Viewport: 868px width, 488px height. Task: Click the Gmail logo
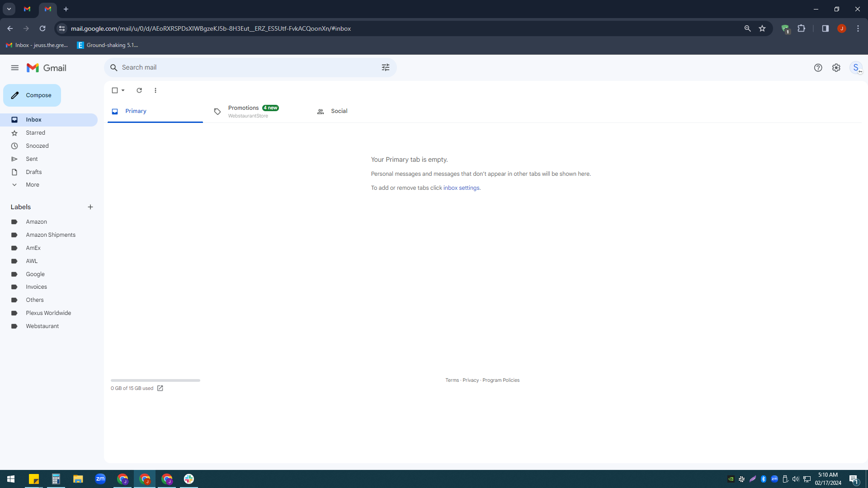click(46, 68)
